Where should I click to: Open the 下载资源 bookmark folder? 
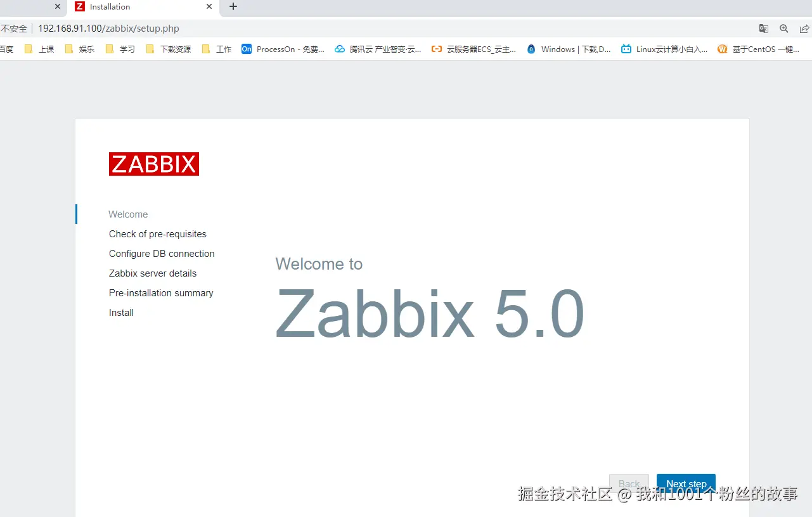[x=168, y=49]
